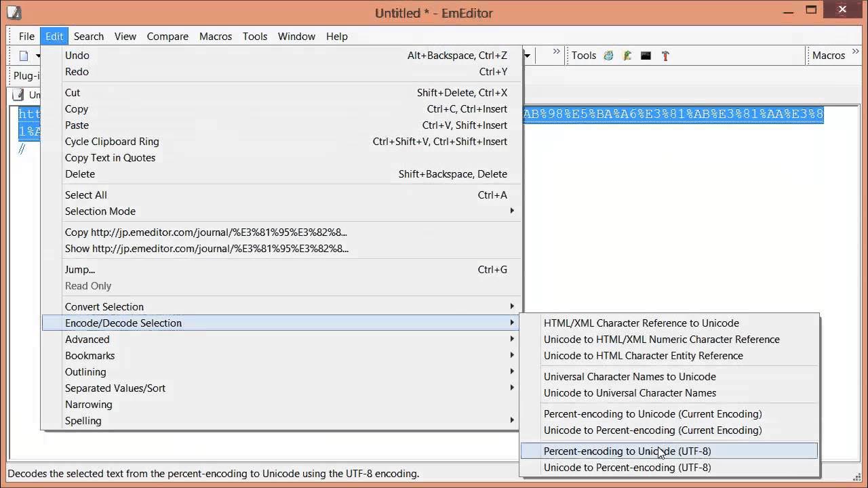Choose Percent-encoding to Unicode (UTF-8)
This screenshot has height=488, width=868.
[x=669, y=451]
